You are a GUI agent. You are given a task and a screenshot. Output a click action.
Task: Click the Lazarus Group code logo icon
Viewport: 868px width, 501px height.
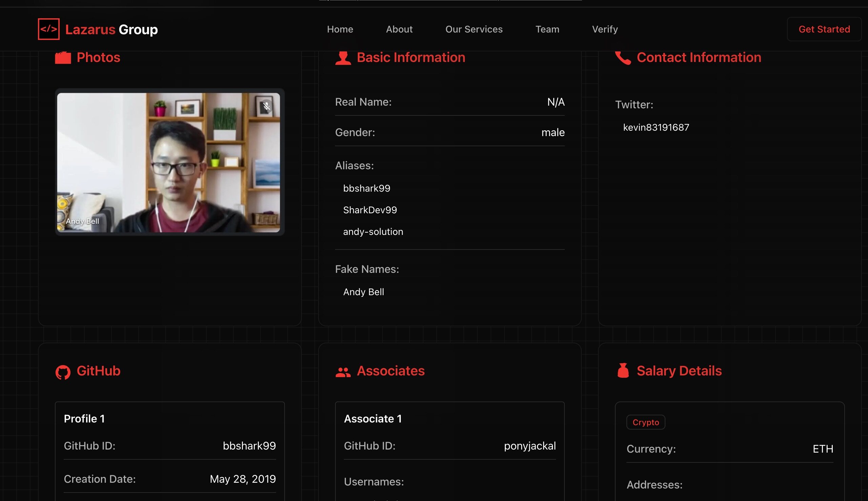[x=48, y=29]
